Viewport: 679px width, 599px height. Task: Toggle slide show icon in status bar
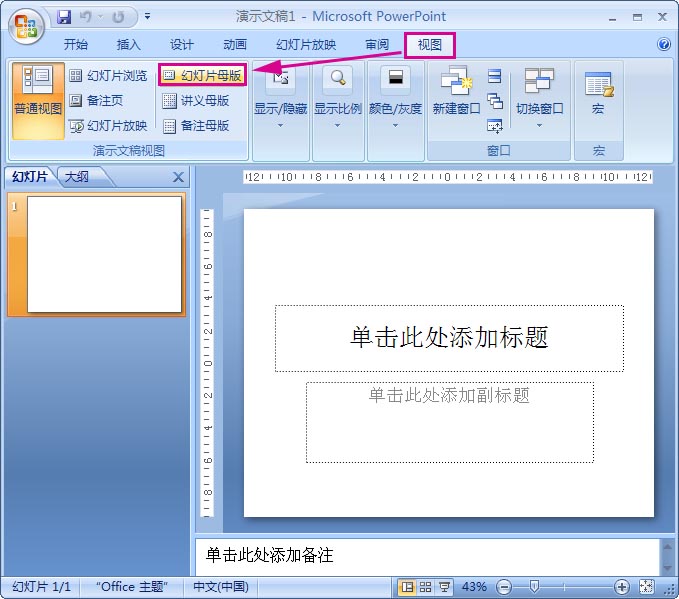444,587
